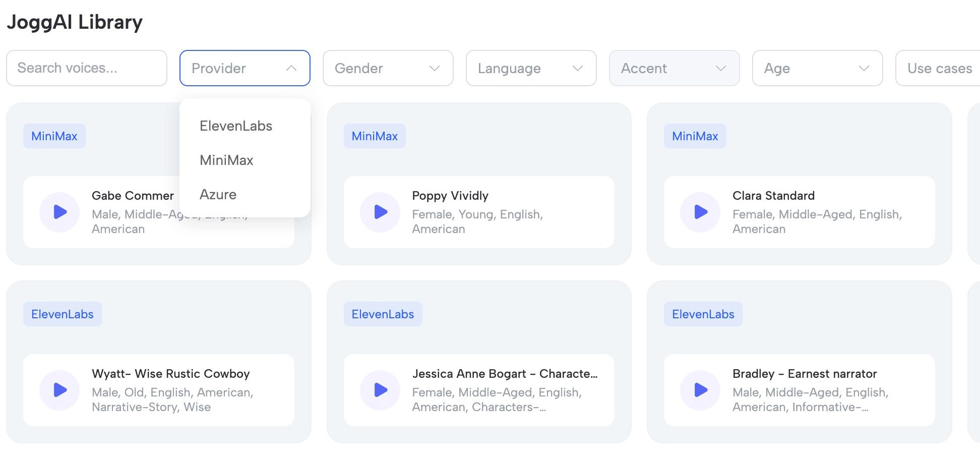Expand the Age filter
980x458 pixels.
point(817,68)
